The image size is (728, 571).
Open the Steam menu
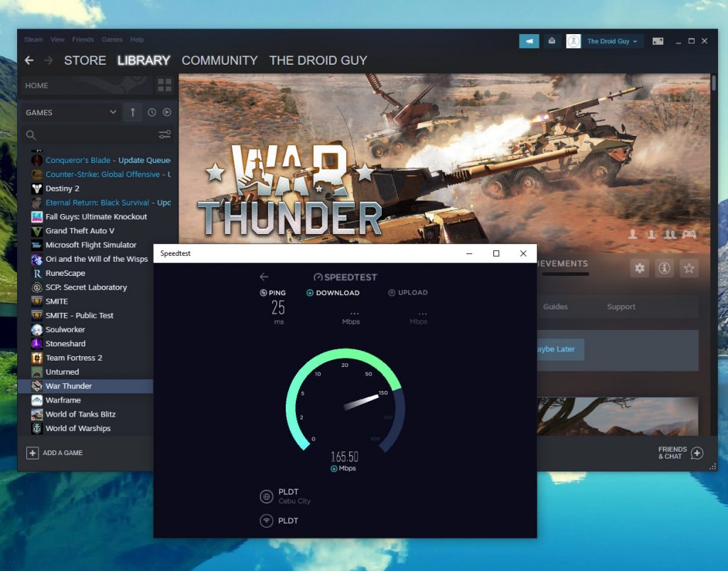[33, 39]
